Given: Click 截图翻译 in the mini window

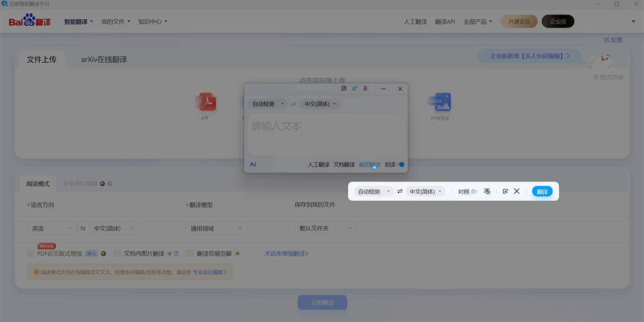Looking at the screenshot, I should click(x=370, y=165).
